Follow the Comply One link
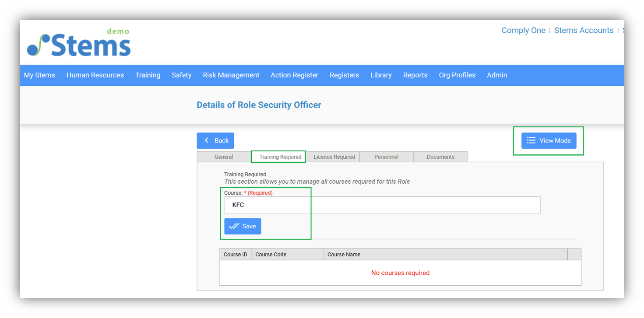 pyautogui.click(x=523, y=30)
